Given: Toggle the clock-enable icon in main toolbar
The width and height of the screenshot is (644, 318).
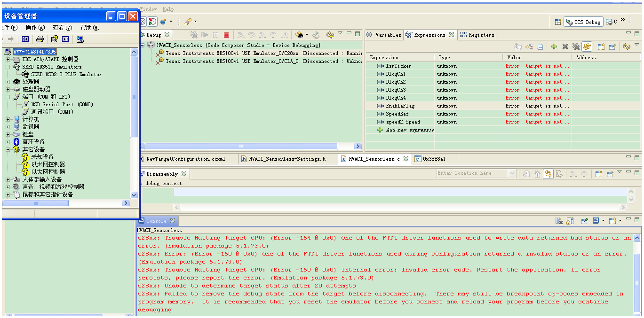Looking at the screenshot, I should click(x=151, y=22).
